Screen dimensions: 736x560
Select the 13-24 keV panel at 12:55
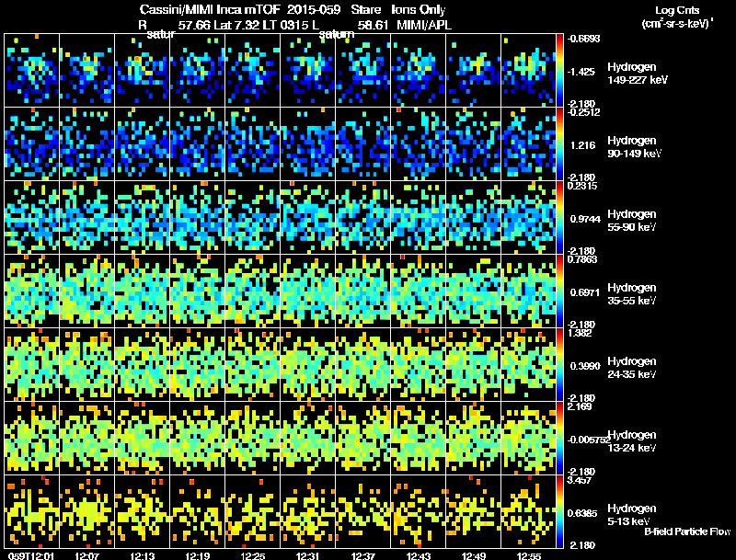coord(528,439)
